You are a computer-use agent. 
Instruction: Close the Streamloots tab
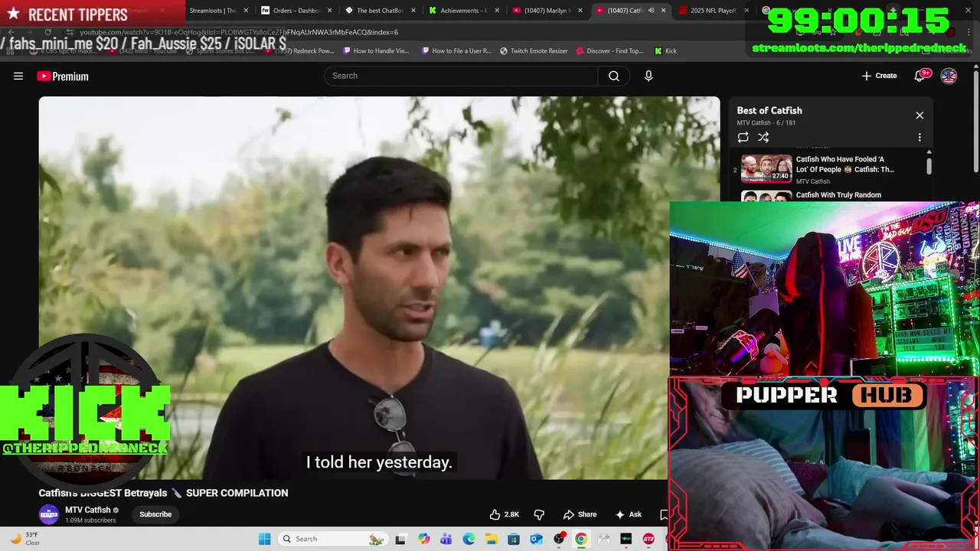(x=246, y=11)
